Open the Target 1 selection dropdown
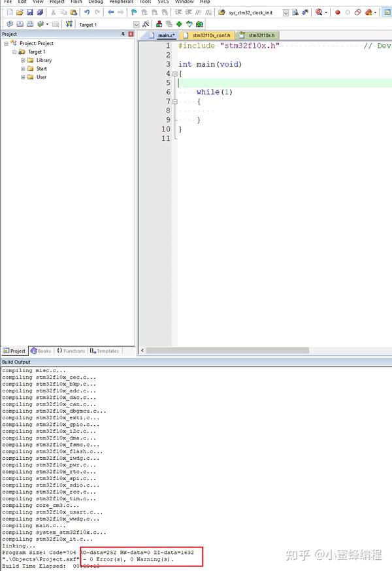The width and height of the screenshot is (392, 571). (136, 24)
